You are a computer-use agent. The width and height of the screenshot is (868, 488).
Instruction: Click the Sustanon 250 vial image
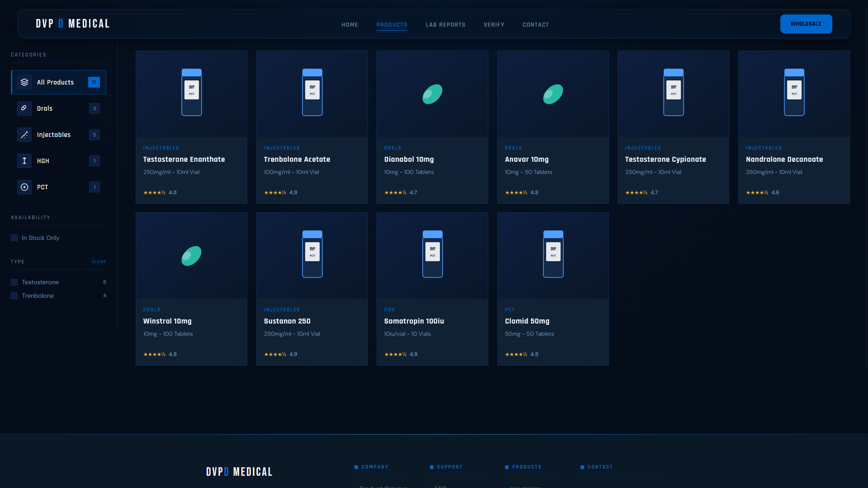[312, 254]
